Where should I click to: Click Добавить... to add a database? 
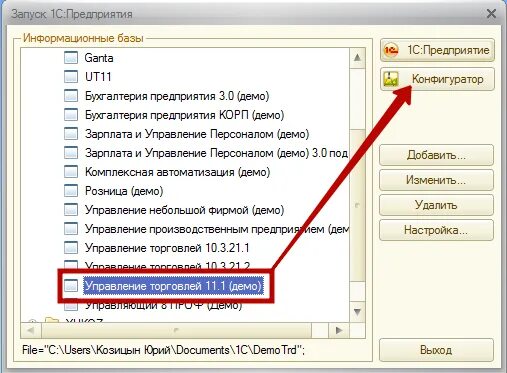click(436, 155)
